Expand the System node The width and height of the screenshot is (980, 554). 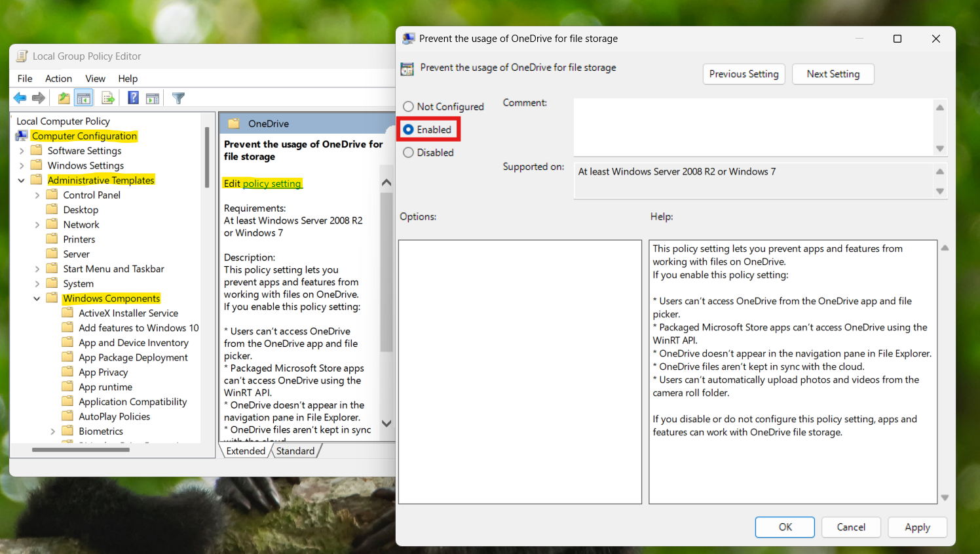click(37, 283)
